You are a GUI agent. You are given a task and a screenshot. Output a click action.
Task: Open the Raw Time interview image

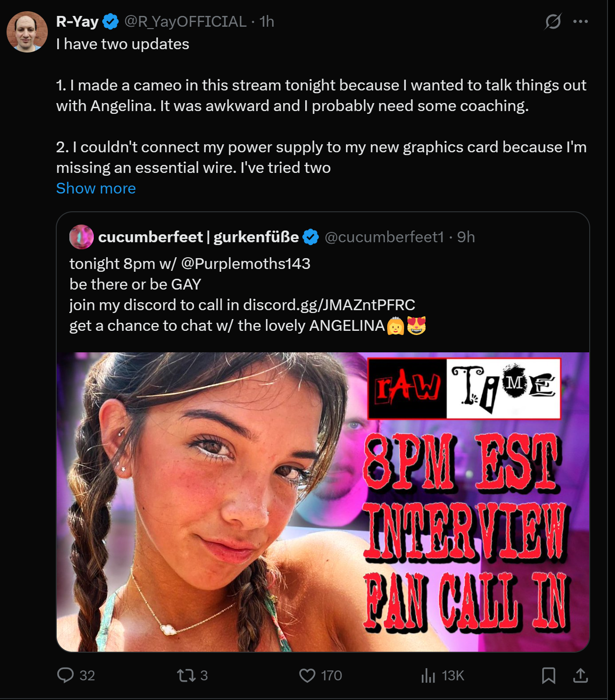tap(323, 502)
